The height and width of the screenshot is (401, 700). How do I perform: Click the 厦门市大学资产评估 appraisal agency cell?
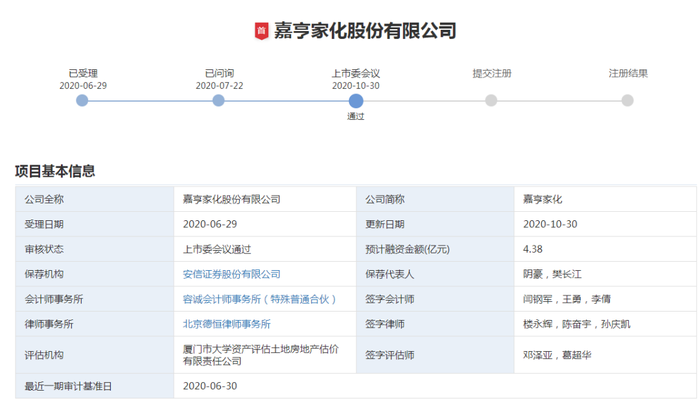[265, 355]
